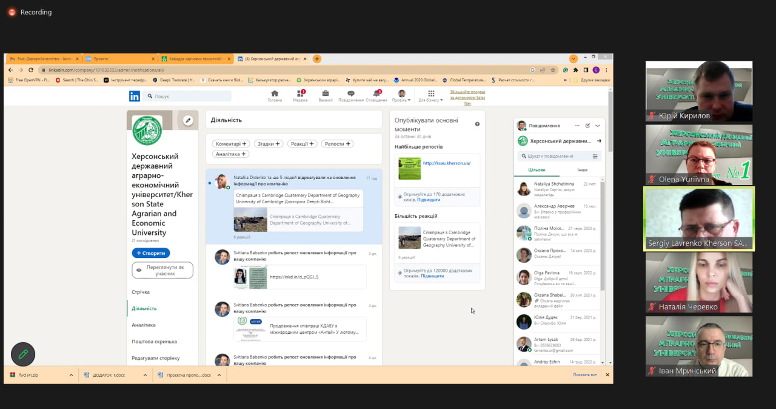Open the ХДАЕУ cooperation repost preview
The image size is (776, 410).
[x=299, y=329]
